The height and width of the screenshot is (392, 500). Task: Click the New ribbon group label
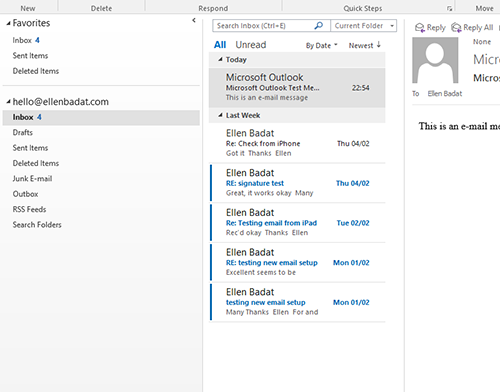[x=28, y=8]
